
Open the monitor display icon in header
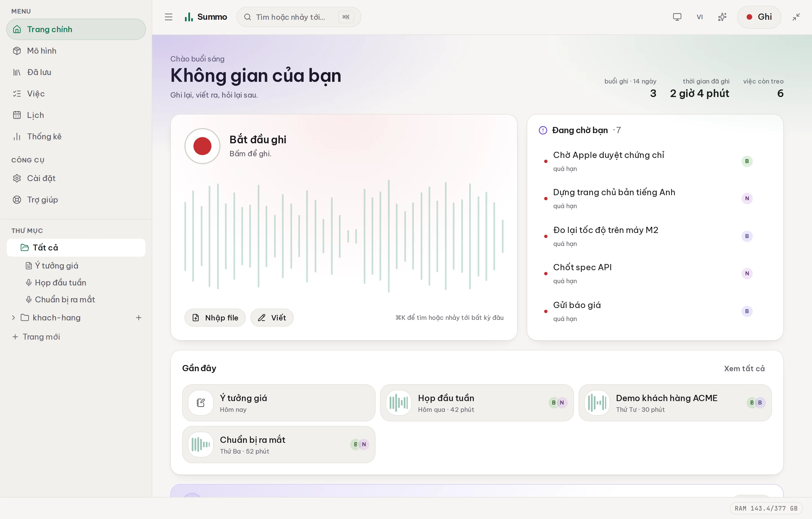pyautogui.click(x=677, y=17)
